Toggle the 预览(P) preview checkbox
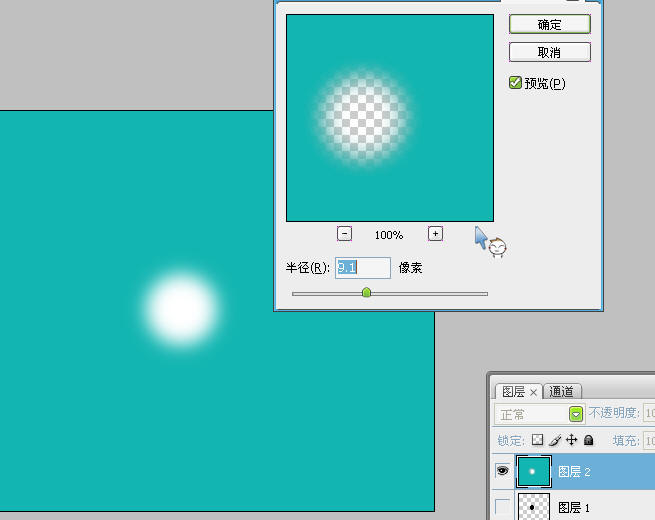 coord(516,83)
